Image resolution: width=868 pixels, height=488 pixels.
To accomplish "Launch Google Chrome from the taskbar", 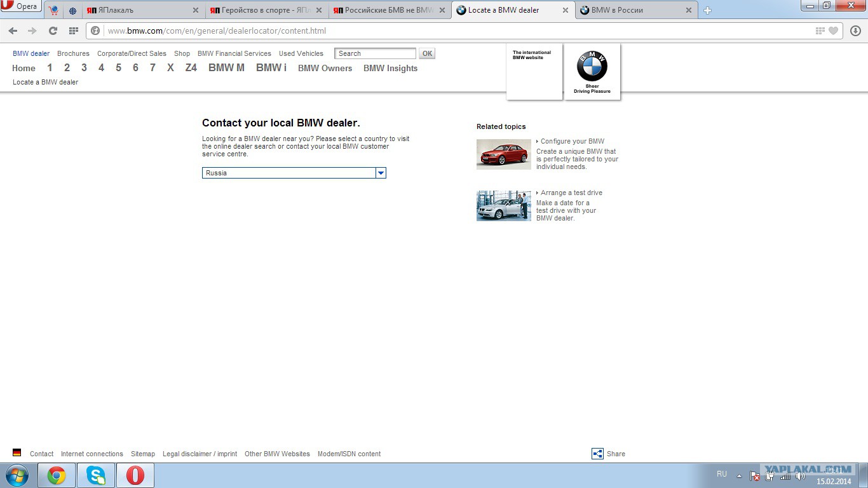I will coord(57,475).
